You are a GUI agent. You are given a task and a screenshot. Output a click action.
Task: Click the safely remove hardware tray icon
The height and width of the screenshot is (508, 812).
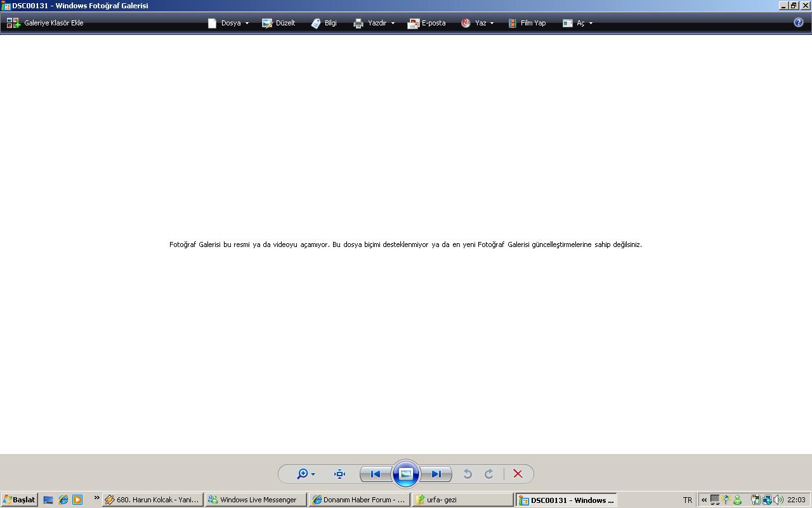pos(755,500)
